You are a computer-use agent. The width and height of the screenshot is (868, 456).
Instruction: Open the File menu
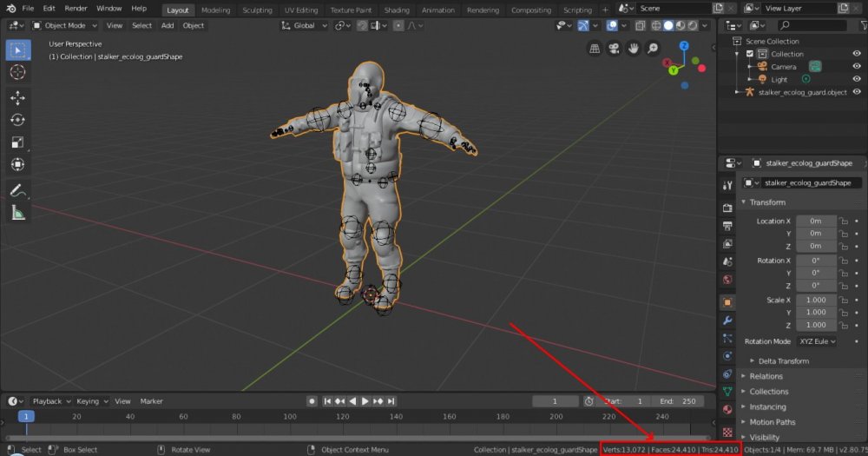[28, 9]
